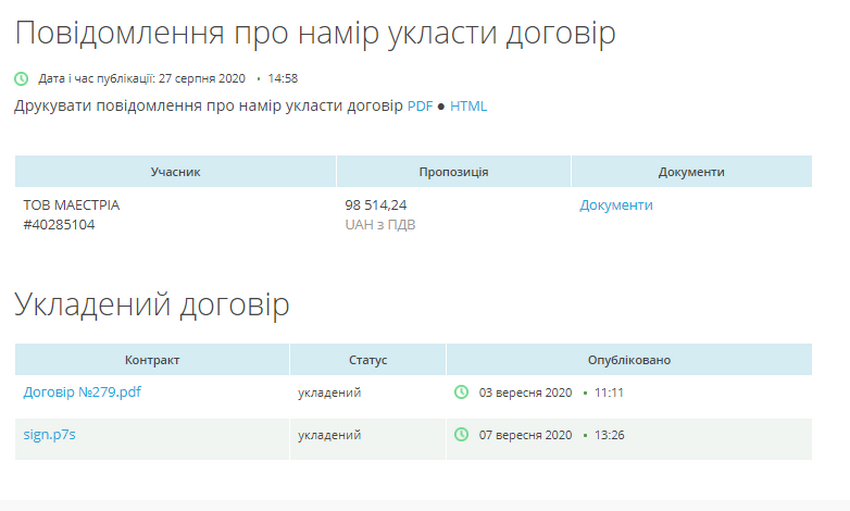Image resolution: width=850 pixels, height=511 pixels.
Task: Click the clock icon next to 07 вересня 2020
Action: pos(461,435)
